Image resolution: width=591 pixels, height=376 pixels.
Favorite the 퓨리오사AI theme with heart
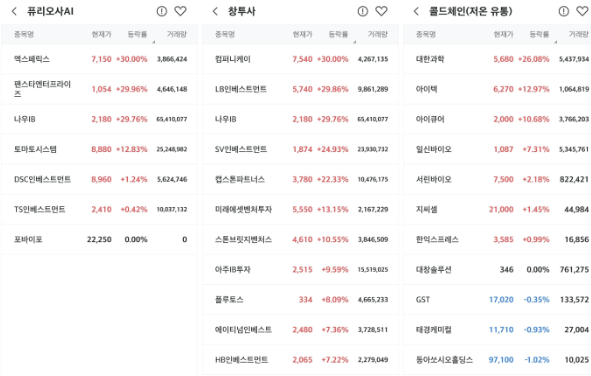coord(181,11)
